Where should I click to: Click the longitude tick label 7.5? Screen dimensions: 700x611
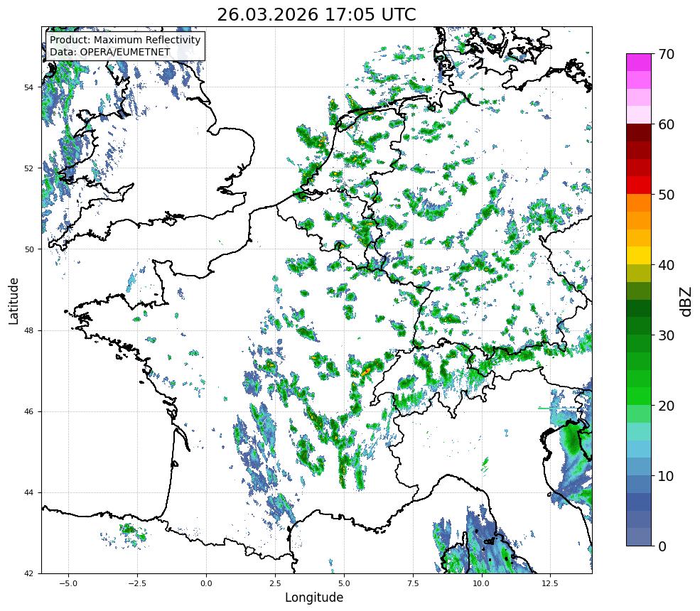(413, 583)
